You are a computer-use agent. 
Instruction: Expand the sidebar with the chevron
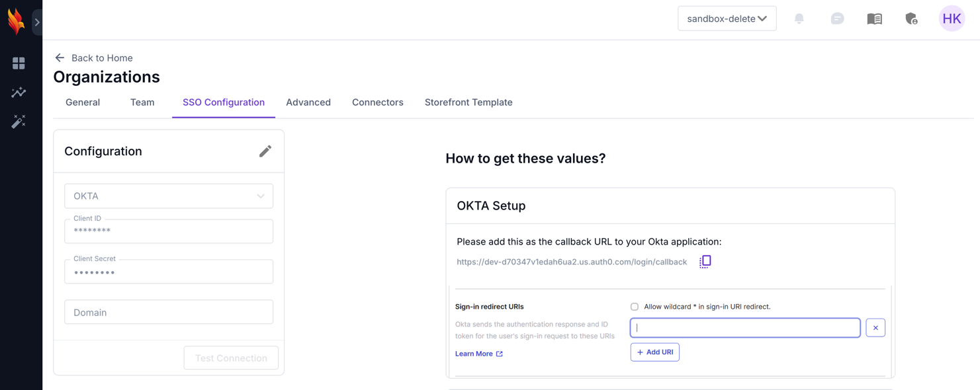(37, 22)
